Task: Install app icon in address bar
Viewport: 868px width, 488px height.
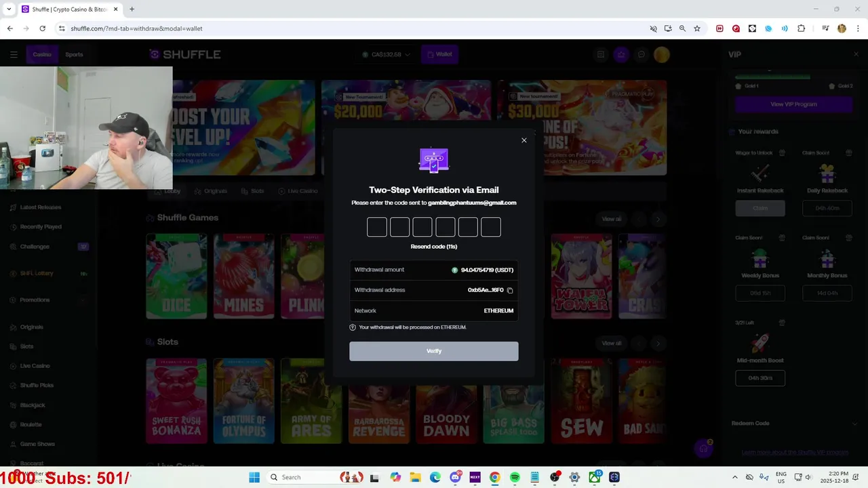Action: coord(668,28)
